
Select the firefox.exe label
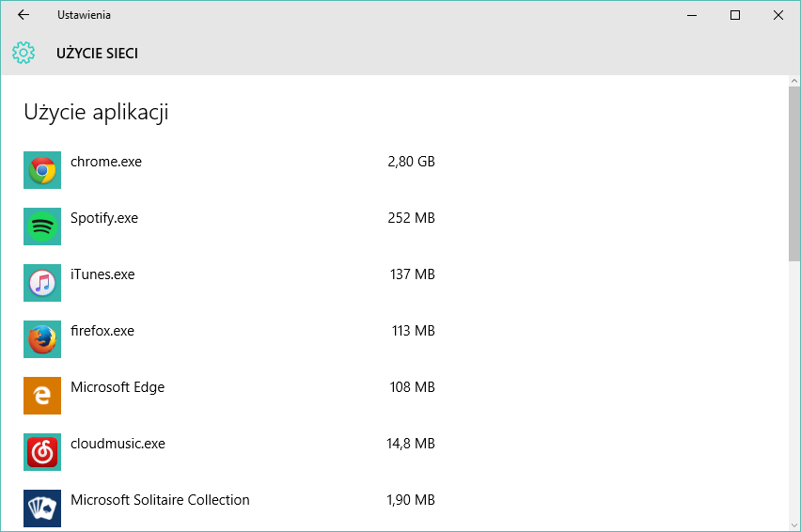tap(102, 331)
